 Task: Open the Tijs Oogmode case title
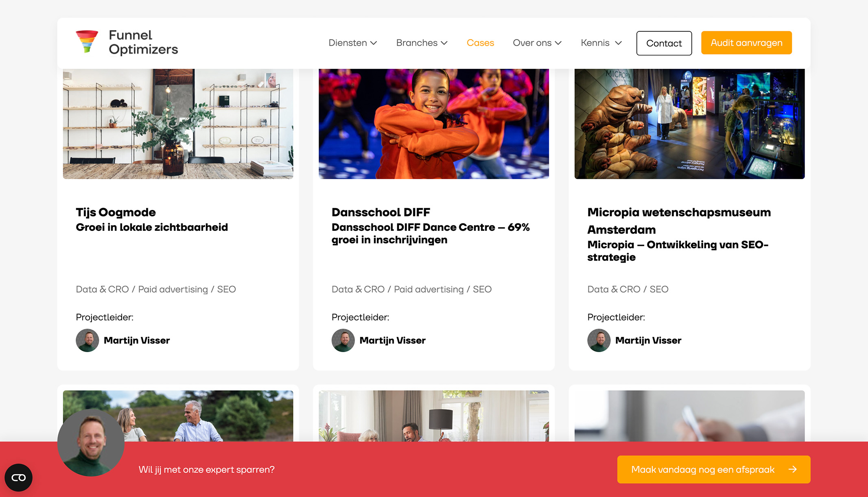tap(116, 212)
